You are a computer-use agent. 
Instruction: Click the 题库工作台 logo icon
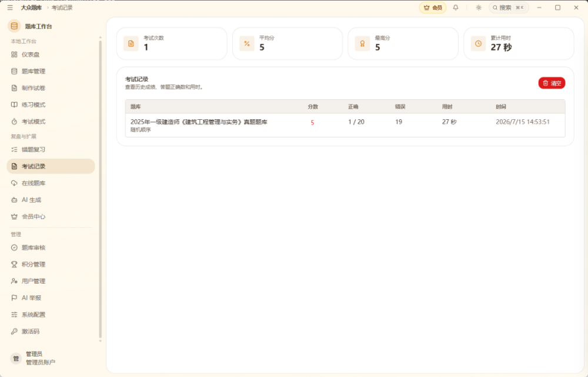point(14,26)
